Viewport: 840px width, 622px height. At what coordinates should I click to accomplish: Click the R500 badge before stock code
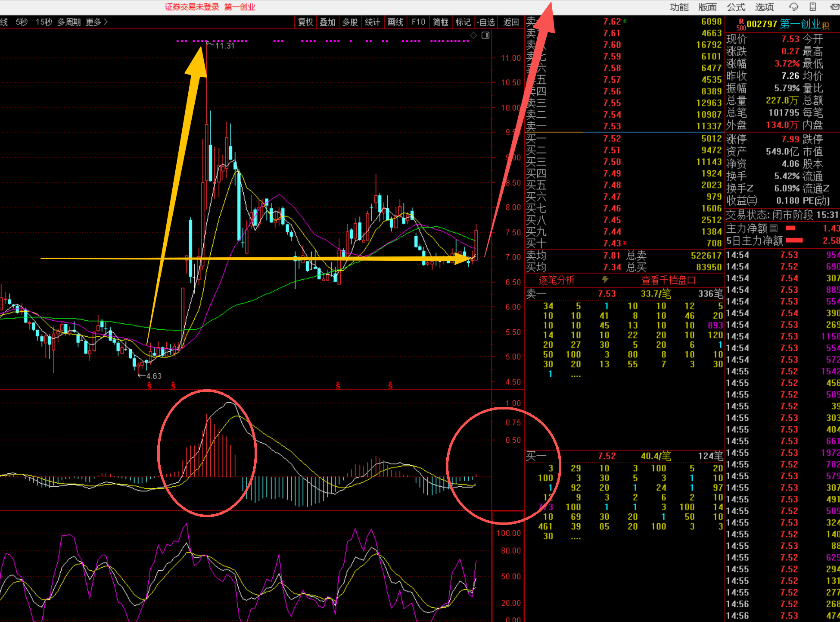click(x=740, y=25)
